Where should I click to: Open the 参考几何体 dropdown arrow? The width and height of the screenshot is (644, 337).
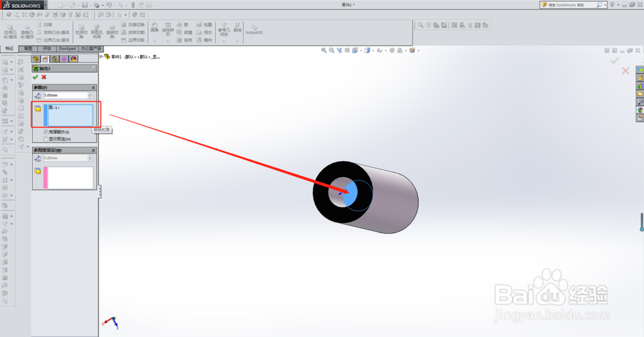click(x=224, y=41)
